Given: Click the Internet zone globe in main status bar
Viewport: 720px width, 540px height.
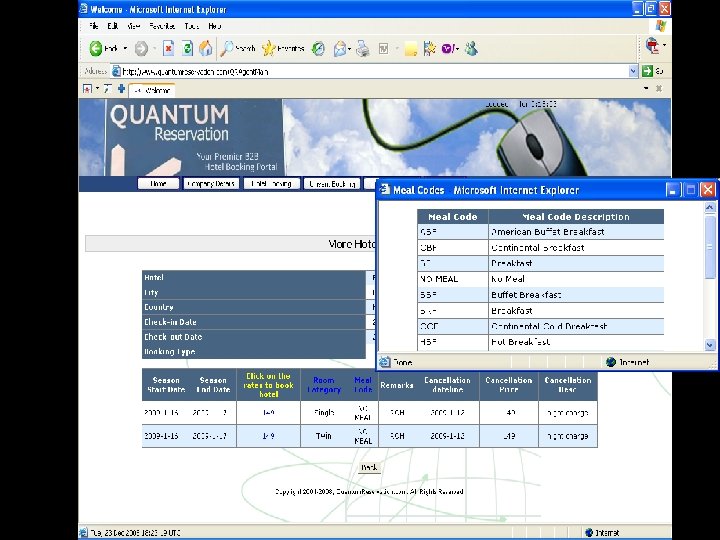Looking at the screenshot, I should click(590, 533).
